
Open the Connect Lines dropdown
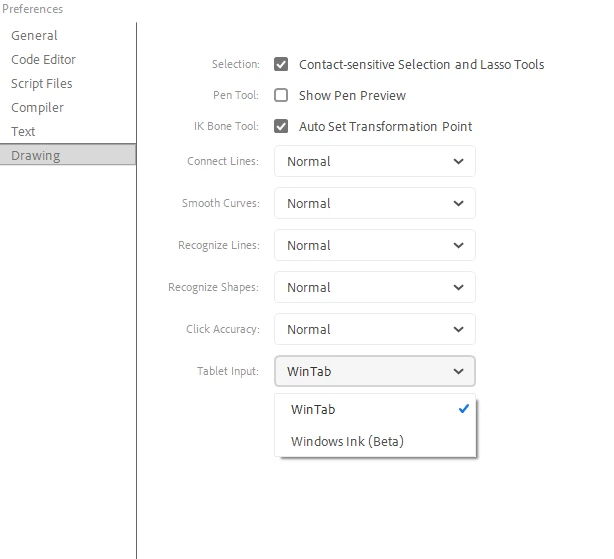click(x=374, y=161)
